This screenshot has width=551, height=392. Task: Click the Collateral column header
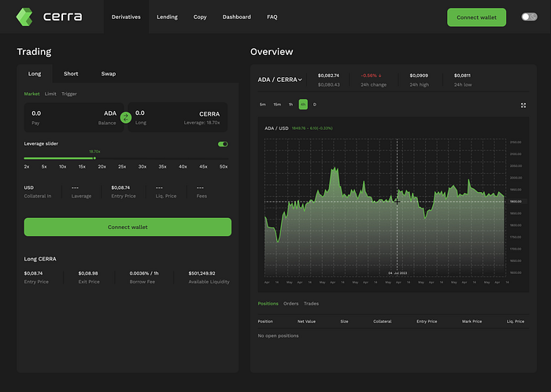point(383,321)
